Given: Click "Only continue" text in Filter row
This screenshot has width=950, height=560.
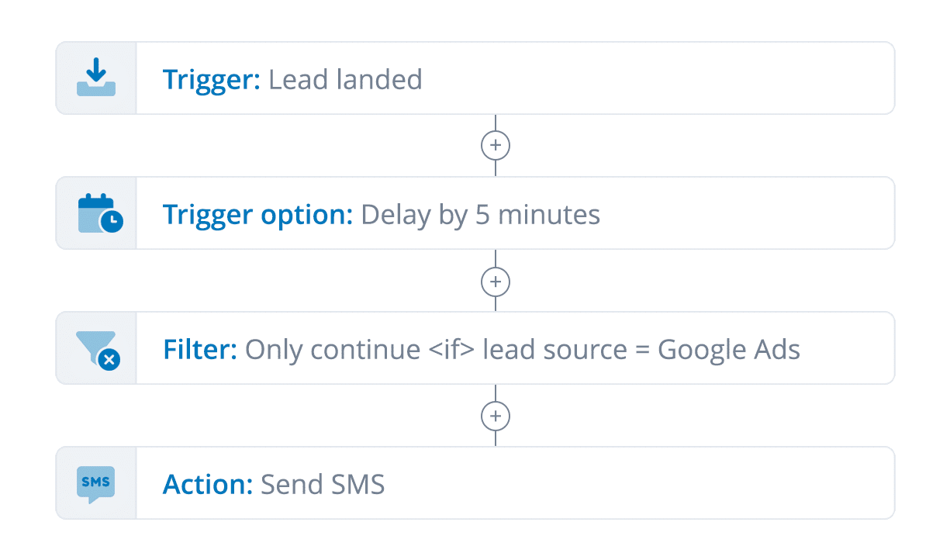Looking at the screenshot, I should pyautogui.click(x=333, y=349).
